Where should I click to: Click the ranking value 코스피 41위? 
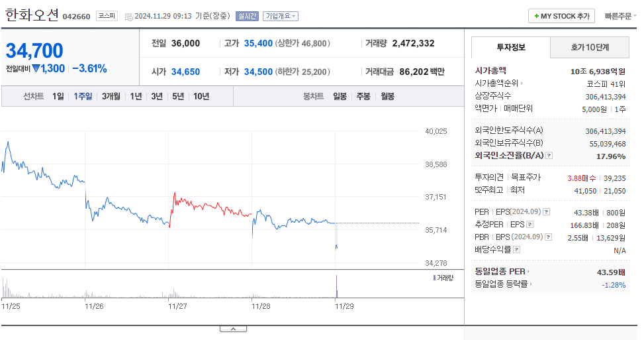pyautogui.click(x=606, y=84)
